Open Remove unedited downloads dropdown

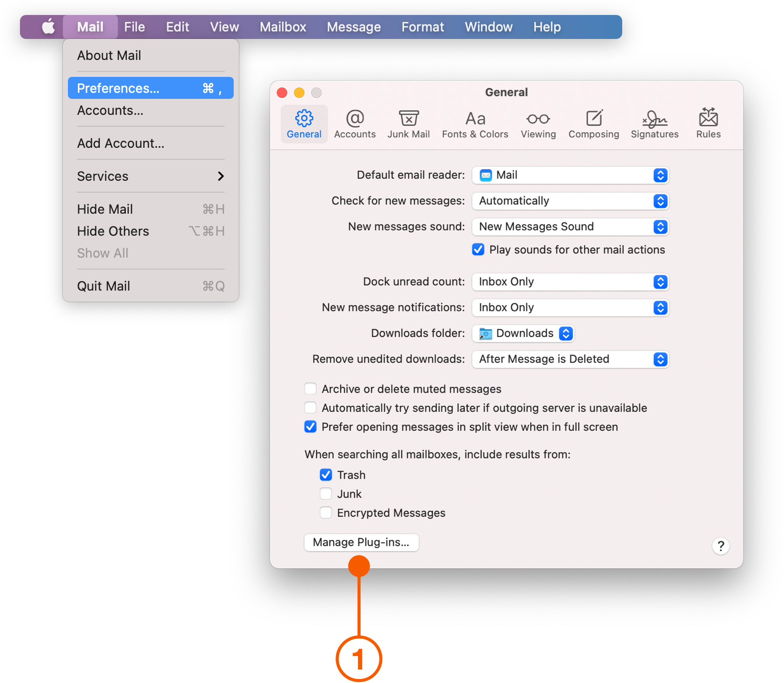click(570, 359)
